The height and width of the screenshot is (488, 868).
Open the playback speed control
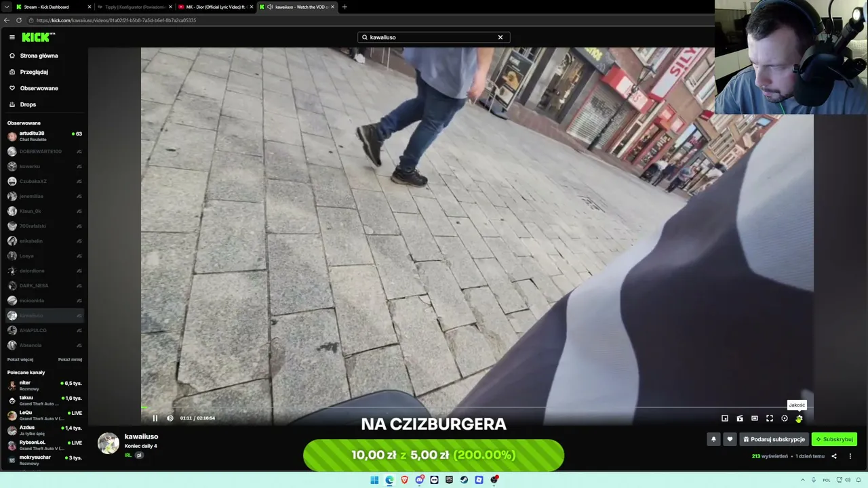point(785,418)
